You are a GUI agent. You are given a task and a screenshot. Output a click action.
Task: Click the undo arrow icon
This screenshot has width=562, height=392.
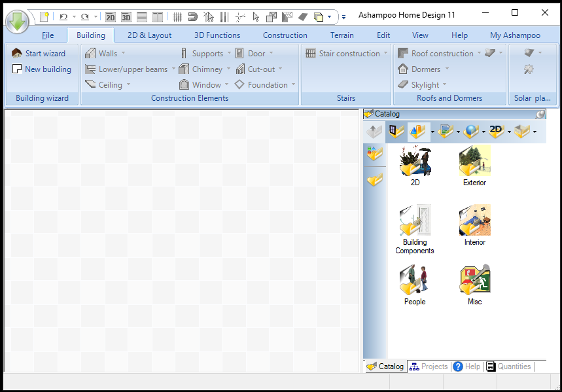(63, 17)
